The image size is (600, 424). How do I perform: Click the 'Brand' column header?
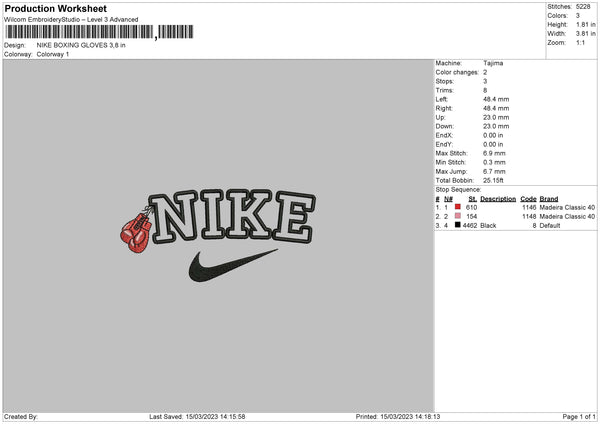pyautogui.click(x=549, y=199)
